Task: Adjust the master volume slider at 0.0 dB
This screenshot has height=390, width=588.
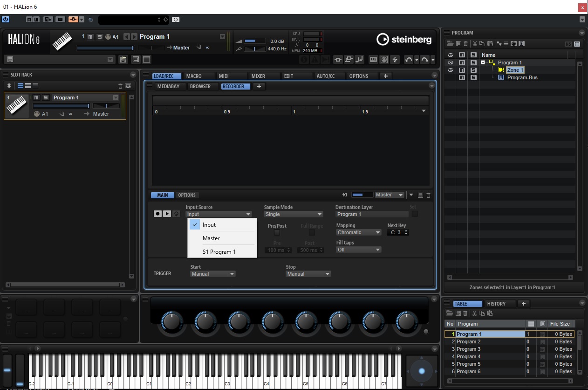Action: pyautogui.click(x=254, y=41)
